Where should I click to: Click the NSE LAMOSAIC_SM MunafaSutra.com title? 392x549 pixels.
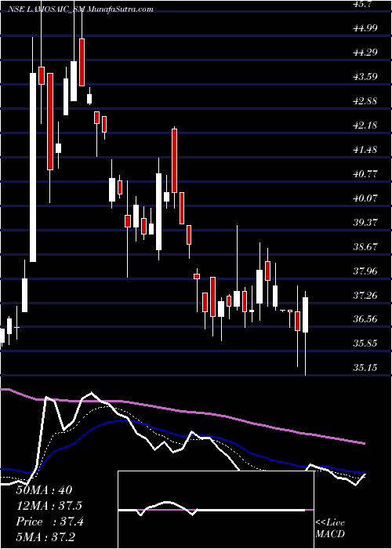(x=81, y=9)
